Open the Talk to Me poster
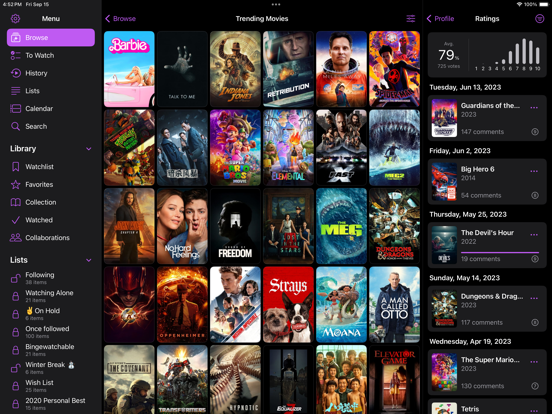The image size is (552, 414). (x=182, y=69)
